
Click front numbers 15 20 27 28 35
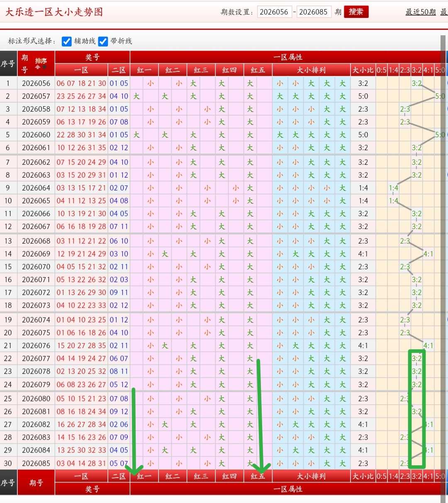pyautogui.click(x=81, y=346)
